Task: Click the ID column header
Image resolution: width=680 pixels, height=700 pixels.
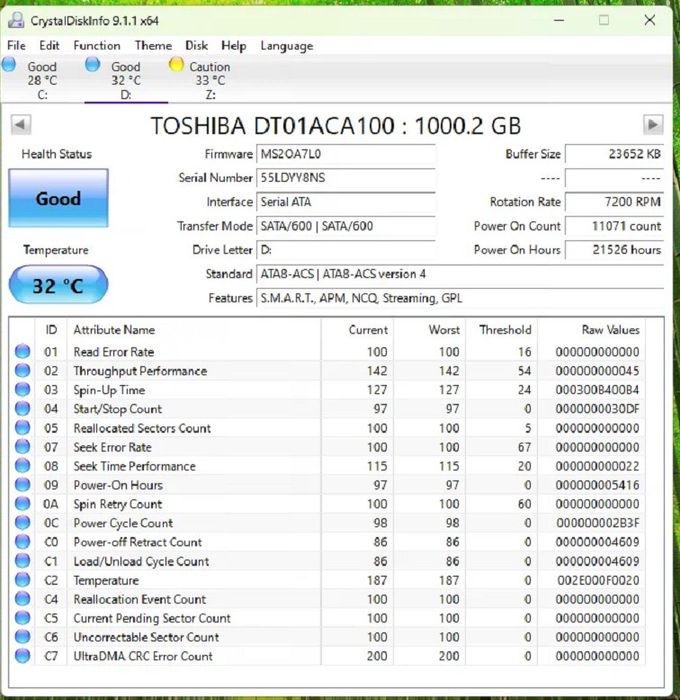Action: tap(51, 330)
